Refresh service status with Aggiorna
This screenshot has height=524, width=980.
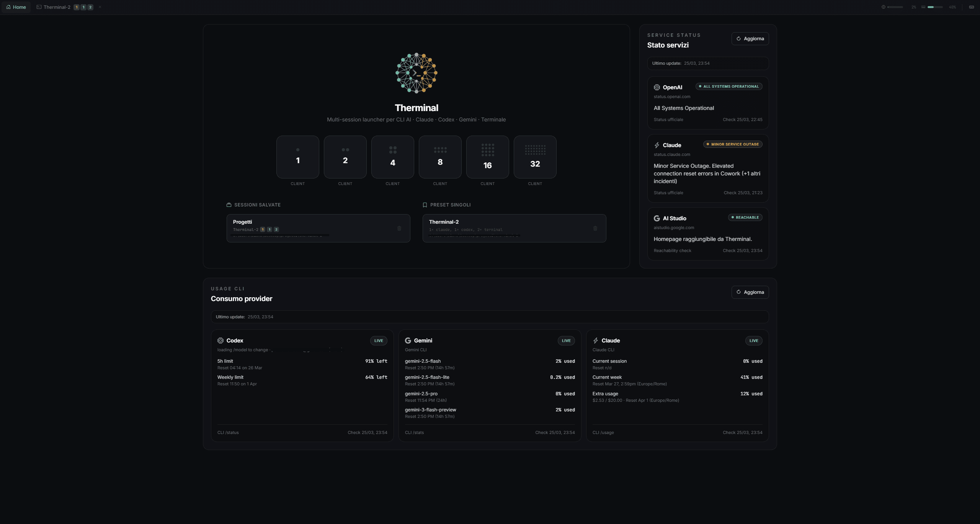[750, 39]
